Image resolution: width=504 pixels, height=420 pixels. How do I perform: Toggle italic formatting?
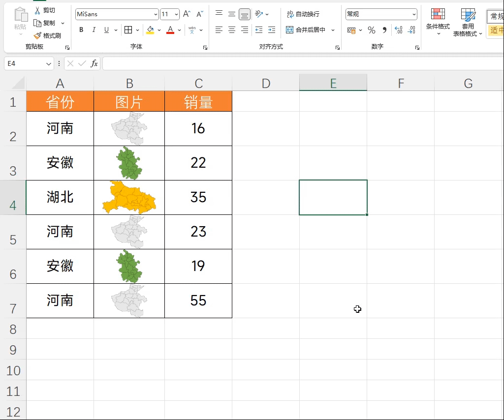pos(94,30)
